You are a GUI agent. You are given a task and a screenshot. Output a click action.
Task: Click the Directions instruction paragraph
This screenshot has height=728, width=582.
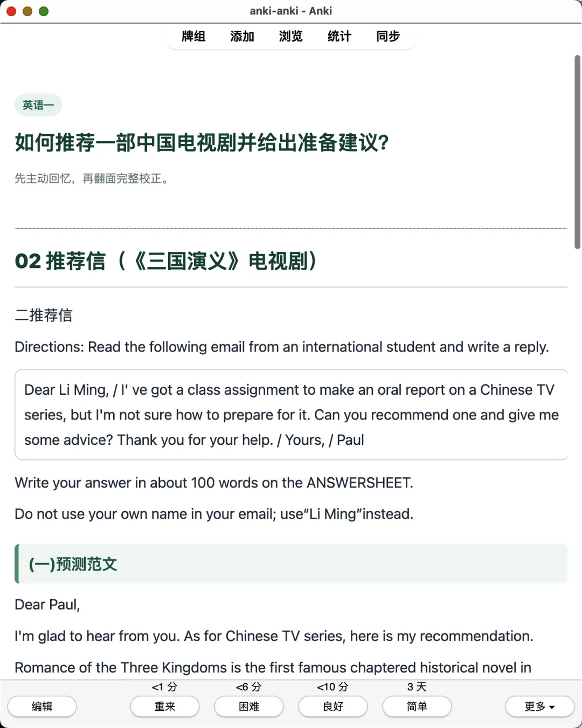pyautogui.click(x=282, y=347)
